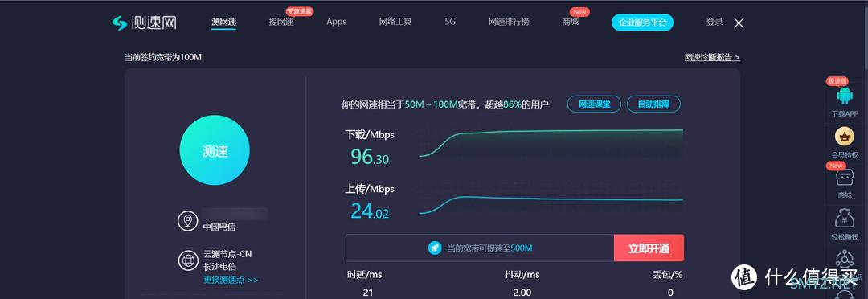868x299 pixels.
Task: Open the 网速诊断报告 link
Action: click(x=712, y=58)
